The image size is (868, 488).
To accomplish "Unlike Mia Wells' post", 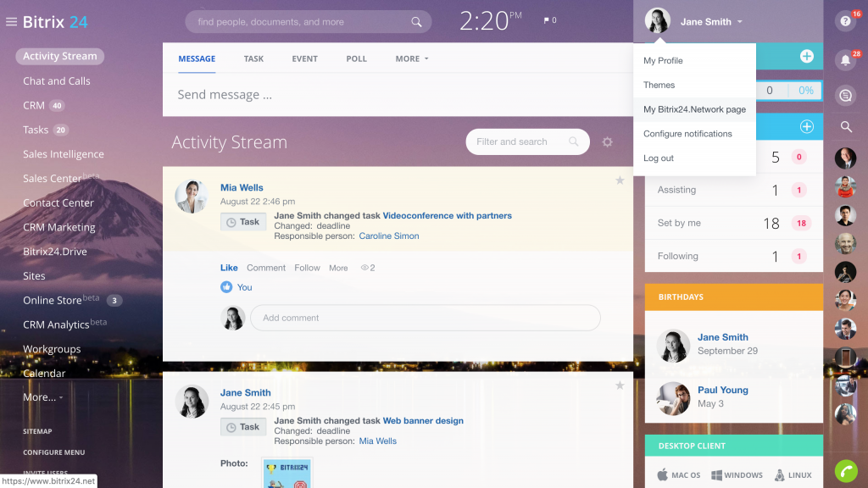I will 229,267.
